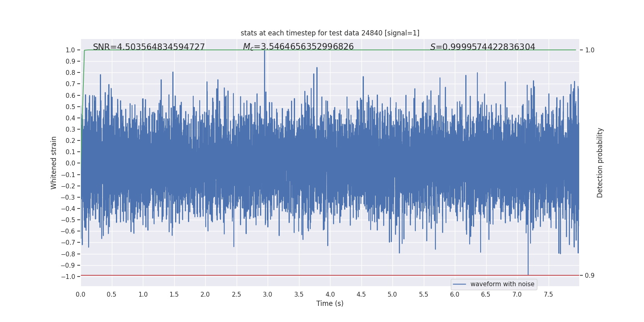Click the chirp mass Mc annotation
The width and height of the screenshot is (644, 322).
click(298, 47)
